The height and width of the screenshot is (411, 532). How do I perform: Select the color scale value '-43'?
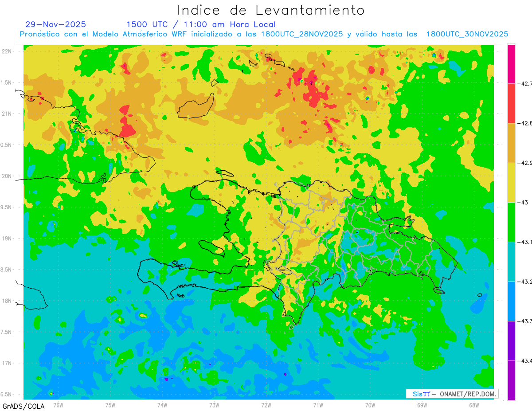[x=522, y=202]
